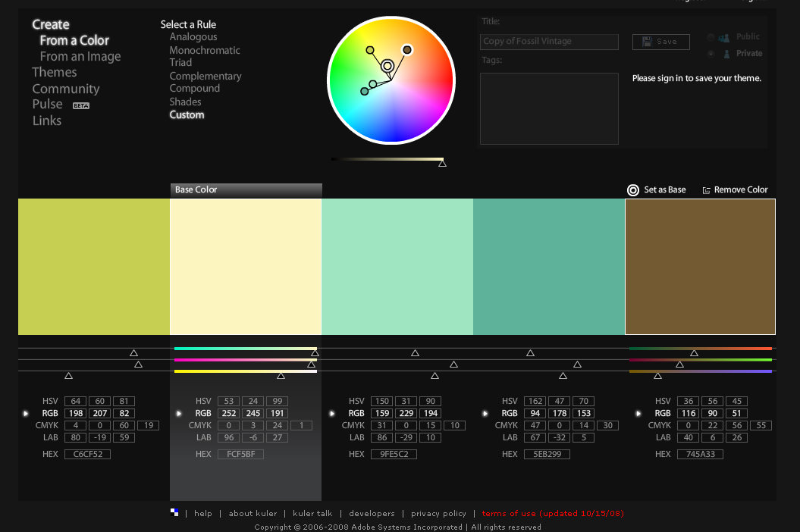Open the terms of use link

pos(553,513)
